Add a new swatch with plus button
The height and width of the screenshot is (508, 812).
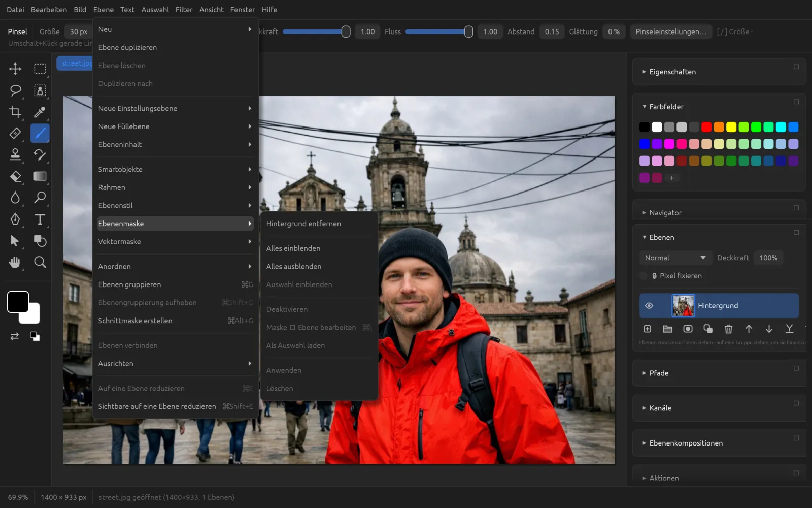coord(671,178)
